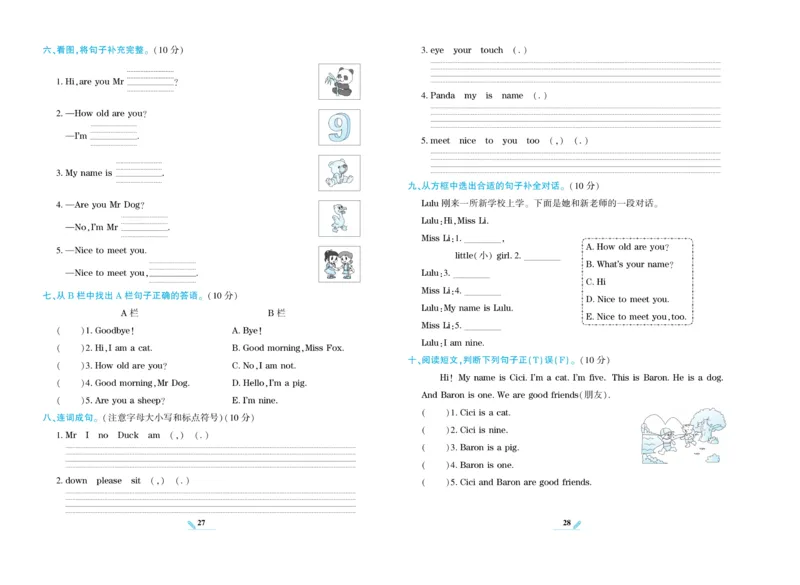
Task: Click the cartoon illustration beside the Cici passage
Action: coord(679,439)
